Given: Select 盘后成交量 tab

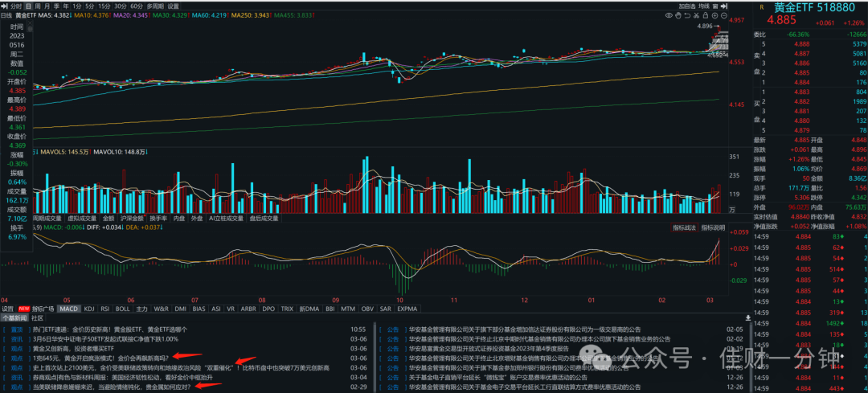Looking at the screenshot, I should point(264,219).
